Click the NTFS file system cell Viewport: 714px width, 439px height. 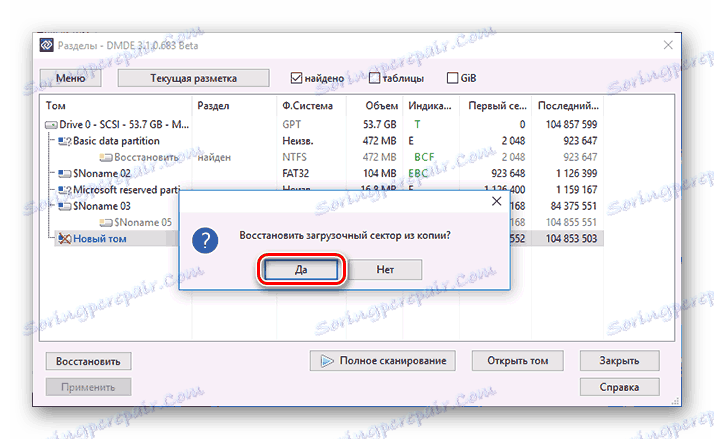click(x=294, y=158)
